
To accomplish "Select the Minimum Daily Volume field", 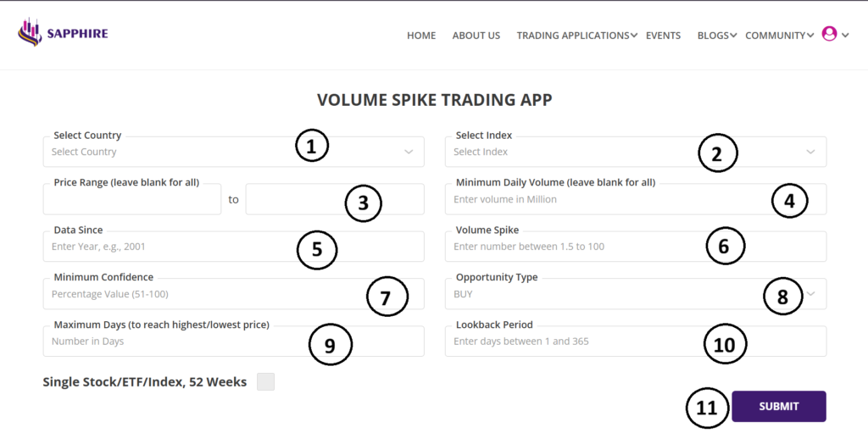I will point(593,199).
